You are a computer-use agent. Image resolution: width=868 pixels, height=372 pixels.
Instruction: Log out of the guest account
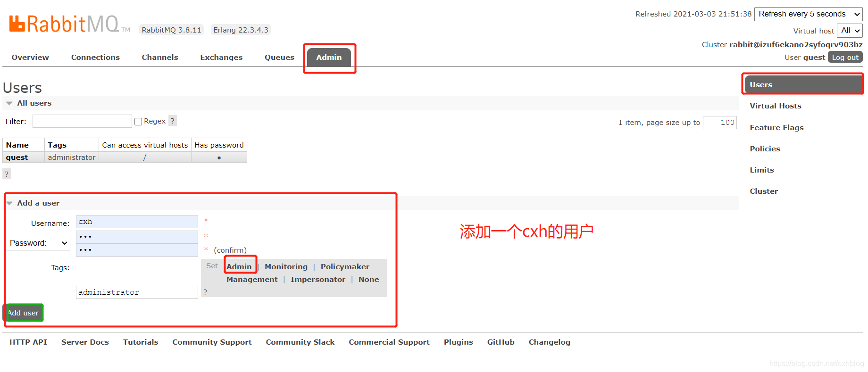[845, 57]
